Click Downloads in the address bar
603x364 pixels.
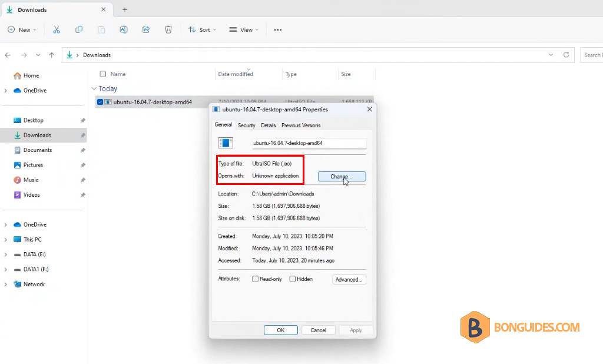click(97, 55)
